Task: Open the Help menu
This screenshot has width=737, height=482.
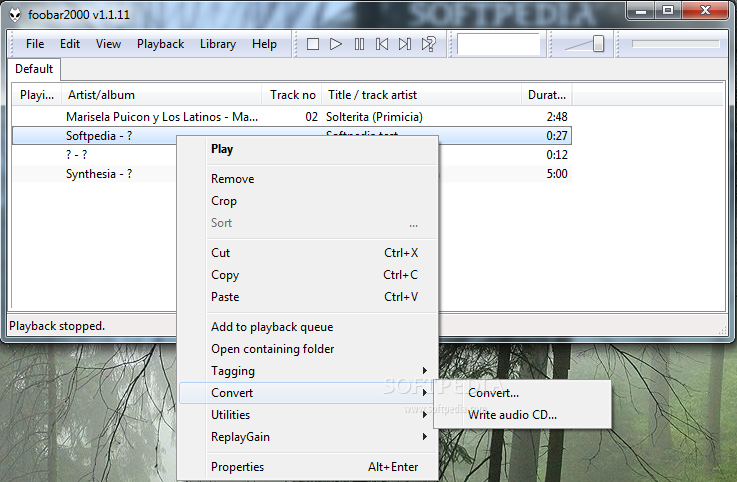Action: [x=264, y=44]
